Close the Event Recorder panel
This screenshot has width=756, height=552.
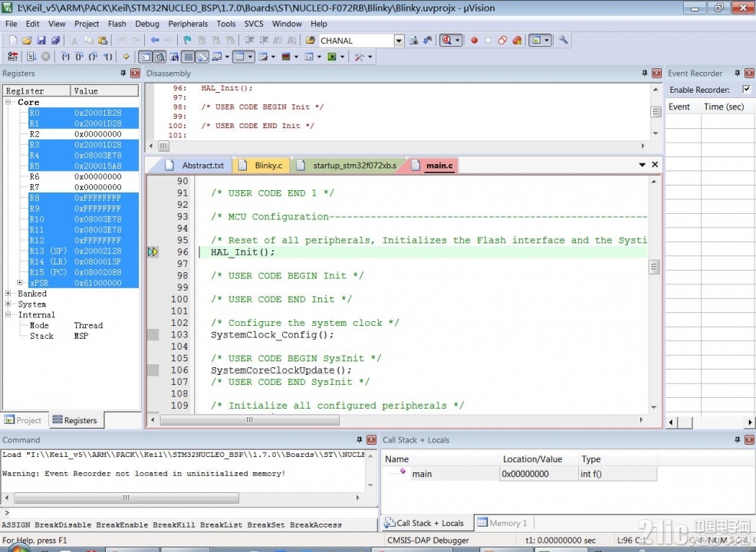(749, 74)
